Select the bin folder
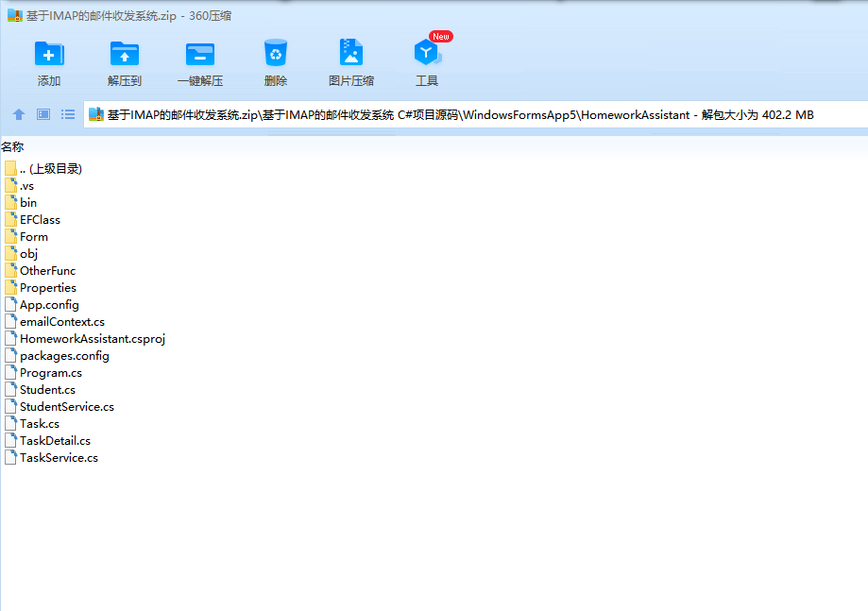 click(21, 202)
